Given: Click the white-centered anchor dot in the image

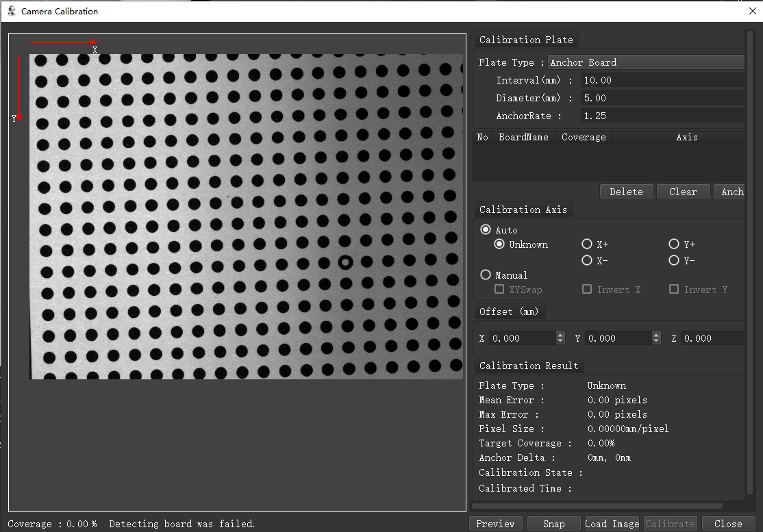Looking at the screenshot, I should tap(346, 262).
